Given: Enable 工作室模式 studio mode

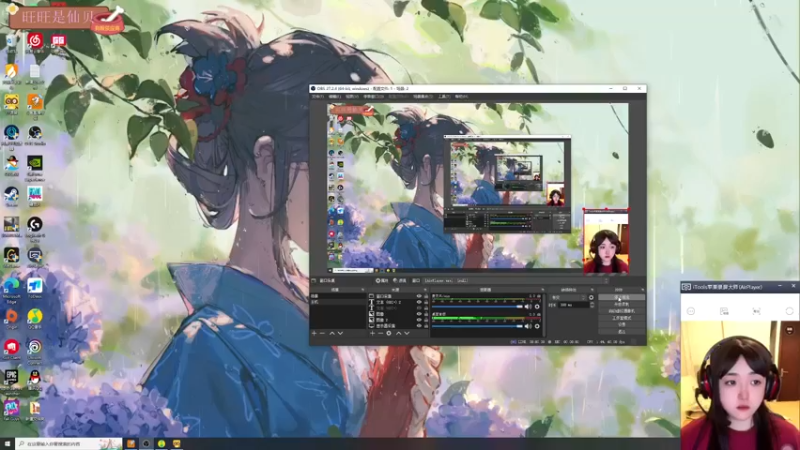Looking at the screenshot, I should point(621,318).
